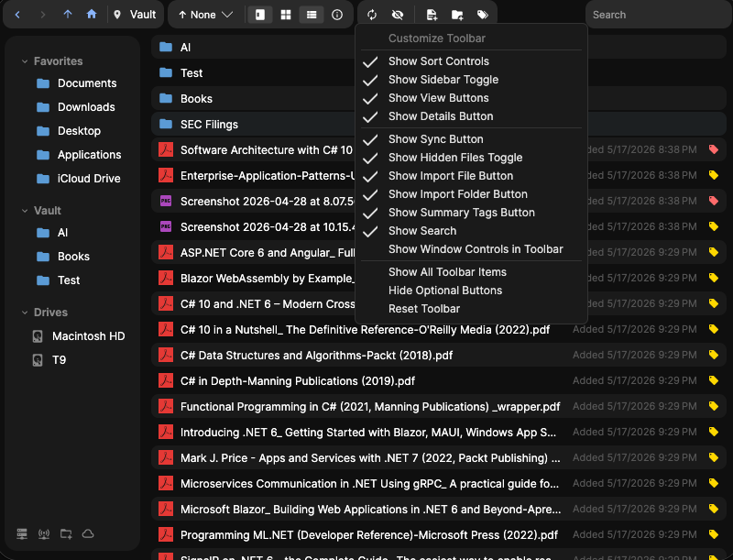Click PNG icon of Screenshot 10.15 row
This screenshot has width=733, height=560.
[x=166, y=226]
